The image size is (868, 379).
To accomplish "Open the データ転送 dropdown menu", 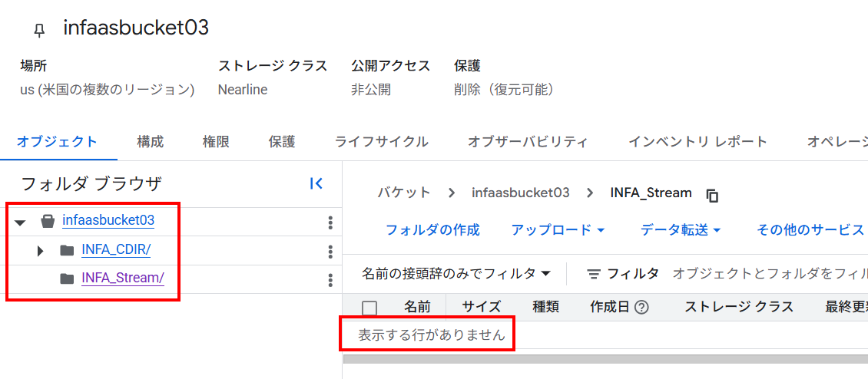I will pos(681,229).
